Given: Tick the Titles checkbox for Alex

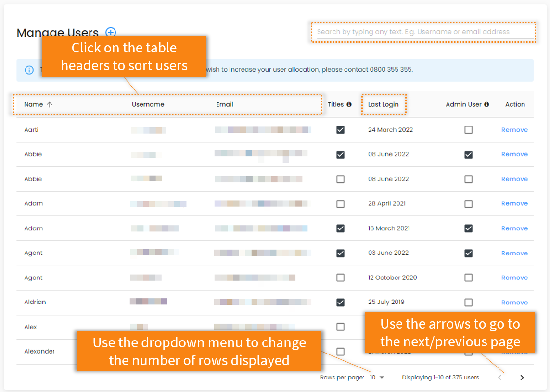Looking at the screenshot, I should [x=340, y=327].
